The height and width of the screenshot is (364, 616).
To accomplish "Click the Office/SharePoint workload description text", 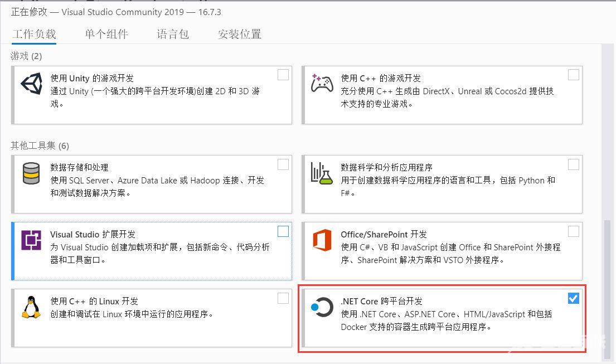I will click(x=450, y=254).
